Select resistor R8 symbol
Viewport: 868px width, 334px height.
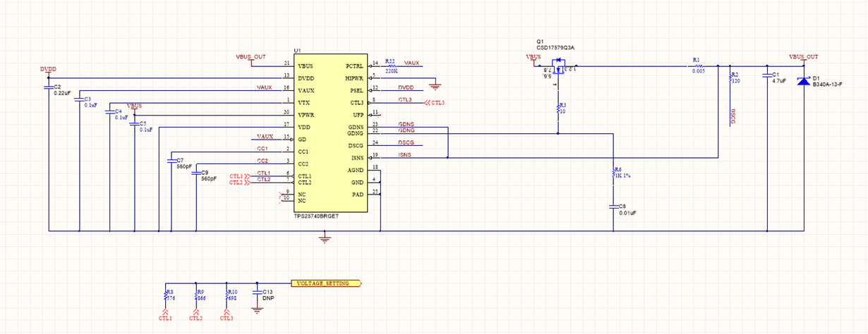166,295
